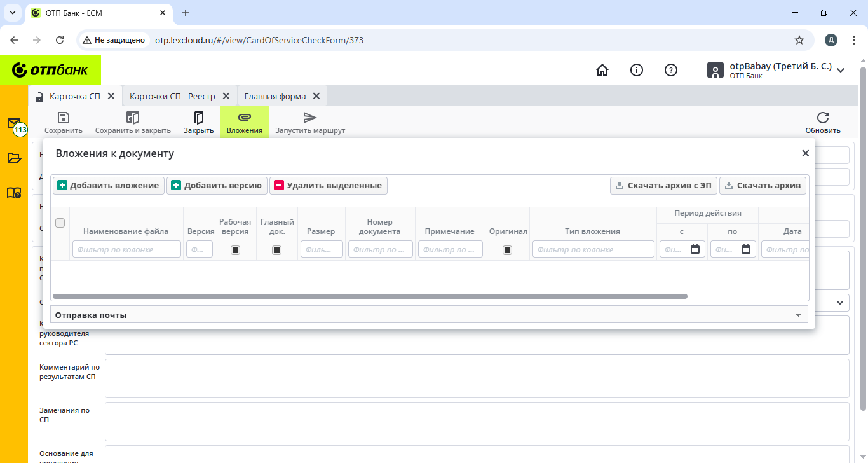Click Добавить вложение button
The width and height of the screenshot is (868, 463).
(x=109, y=186)
